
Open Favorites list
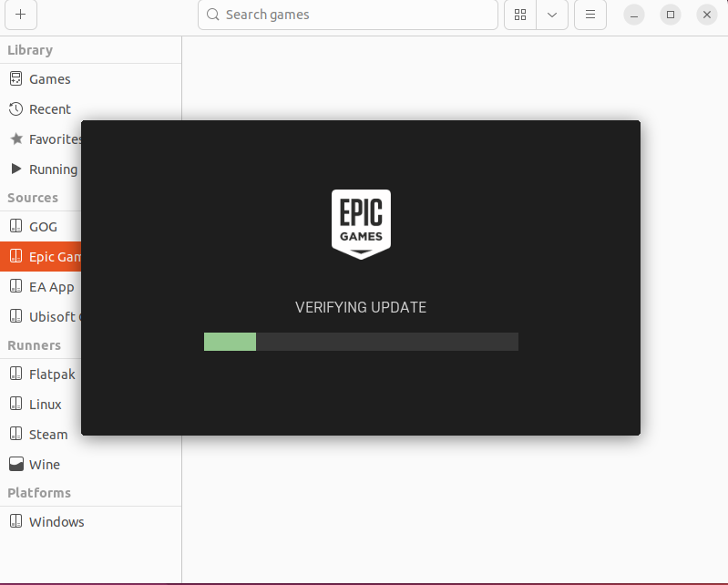click(41, 139)
